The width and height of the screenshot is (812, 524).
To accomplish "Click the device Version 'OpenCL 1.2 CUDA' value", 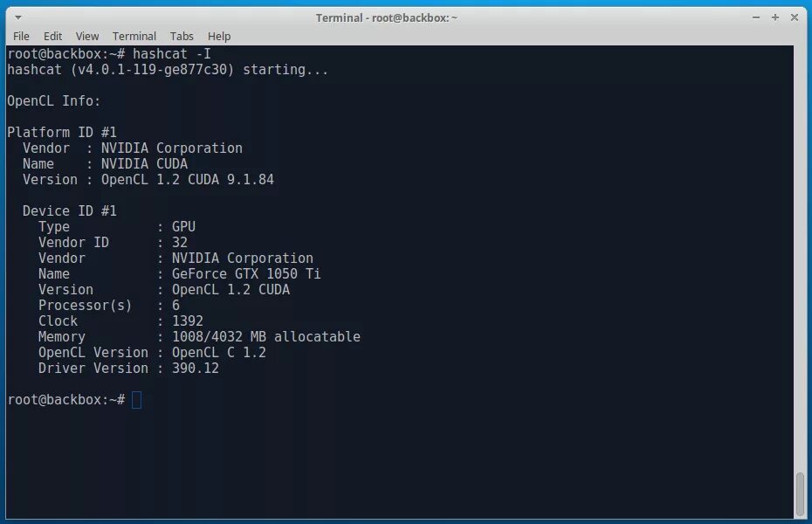I will tap(231, 289).
